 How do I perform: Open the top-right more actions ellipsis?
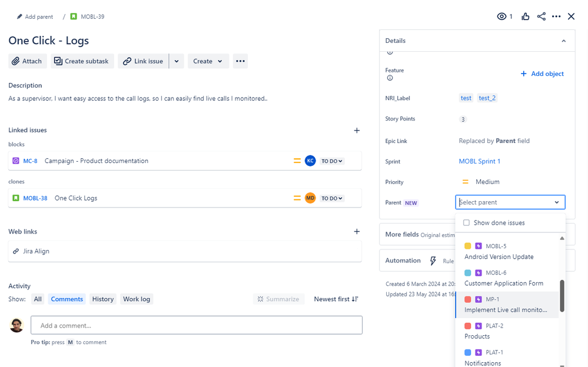tap(556, 16)
